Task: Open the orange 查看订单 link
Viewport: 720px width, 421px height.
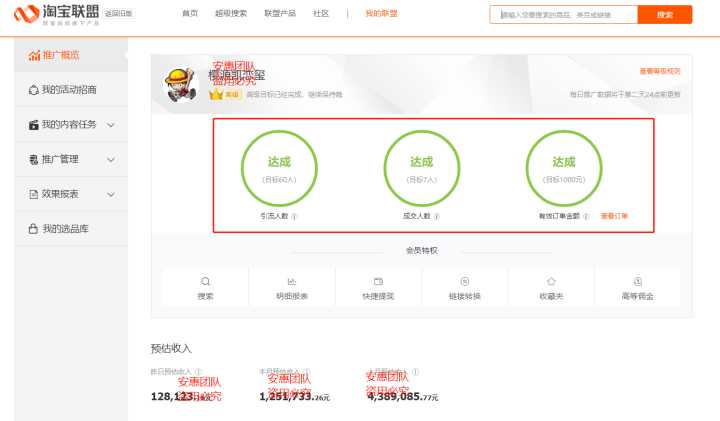Action: 614,216
